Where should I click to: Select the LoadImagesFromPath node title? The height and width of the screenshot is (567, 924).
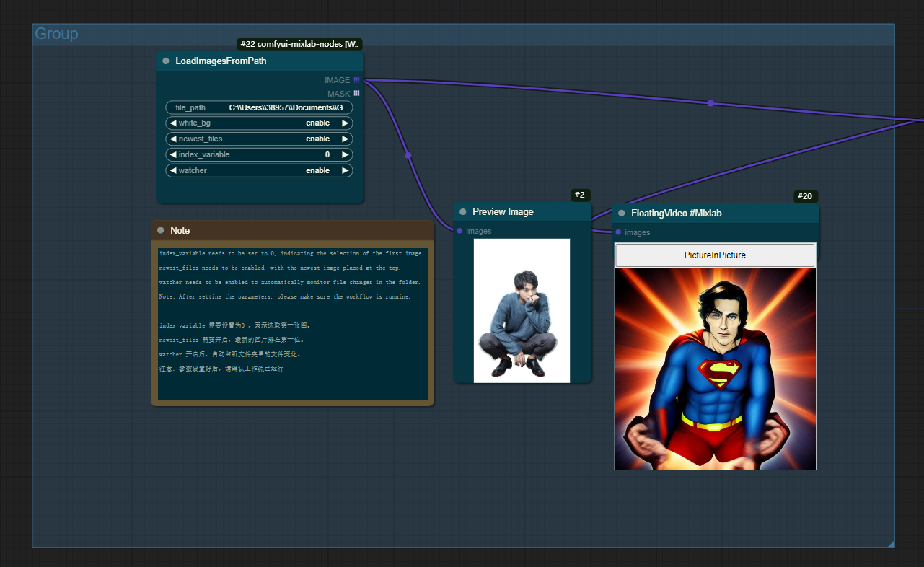pos(221,61)
